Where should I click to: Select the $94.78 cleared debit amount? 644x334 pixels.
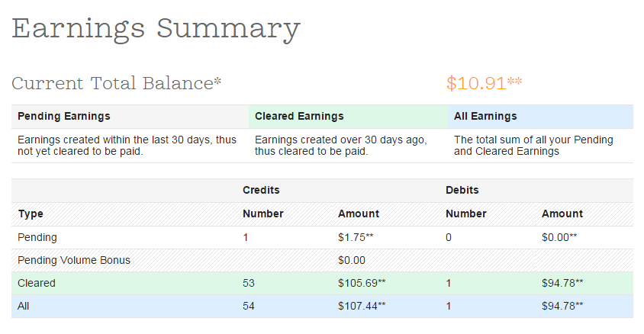562,283
